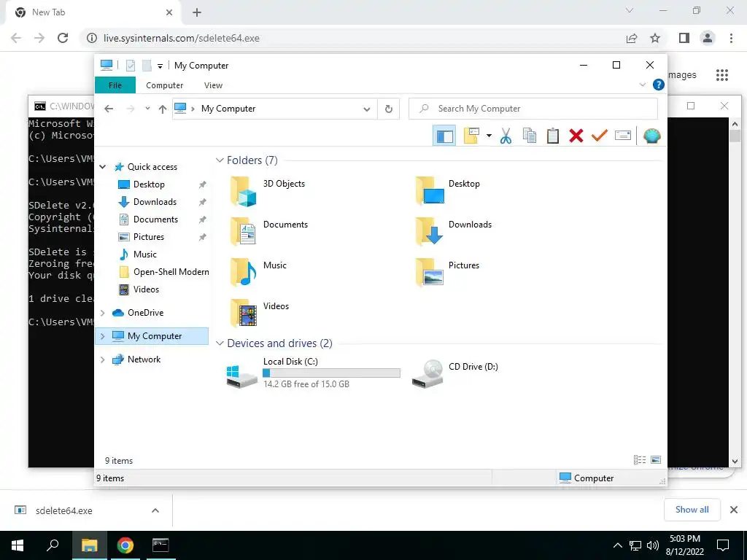The width and height of the screenshot is (747, 560).
Task: Click the Copy toolbar icon
Action: click(530, 136)
